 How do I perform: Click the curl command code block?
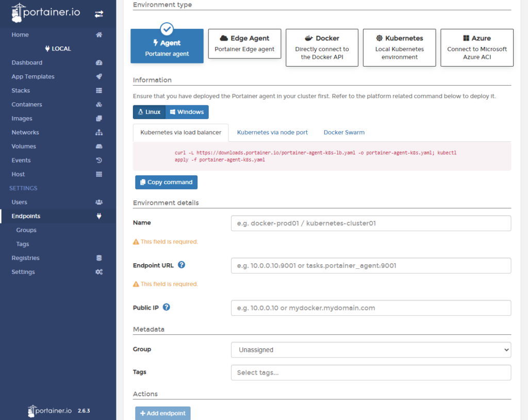tap(322, 156)
